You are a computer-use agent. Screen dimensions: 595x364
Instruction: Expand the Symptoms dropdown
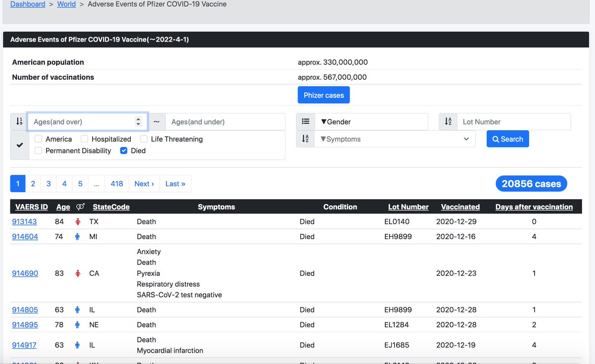395,139
